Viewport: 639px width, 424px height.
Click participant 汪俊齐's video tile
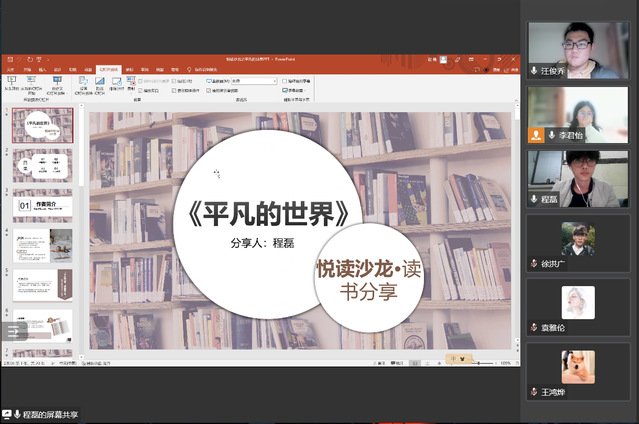[x=578, y=49]
